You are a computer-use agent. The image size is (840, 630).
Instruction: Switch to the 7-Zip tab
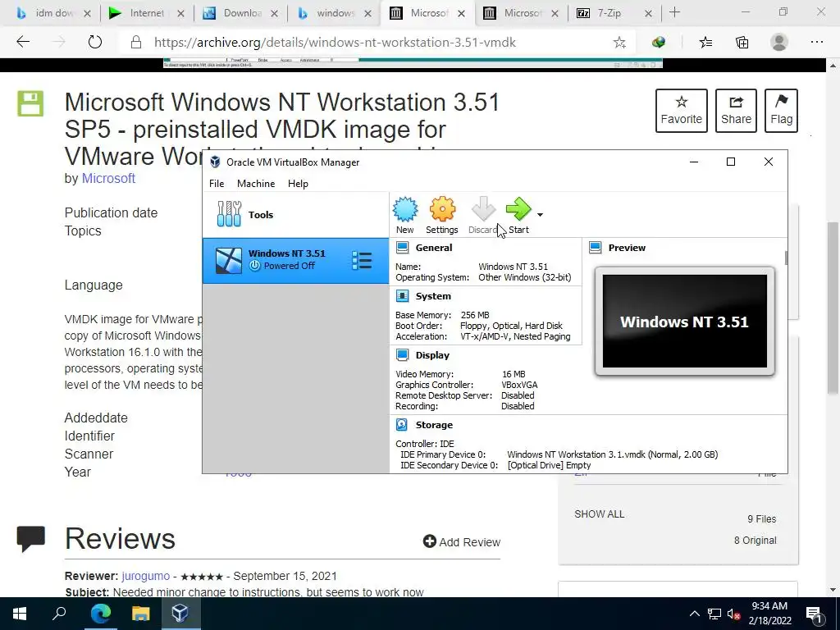(x=609, y=13)
